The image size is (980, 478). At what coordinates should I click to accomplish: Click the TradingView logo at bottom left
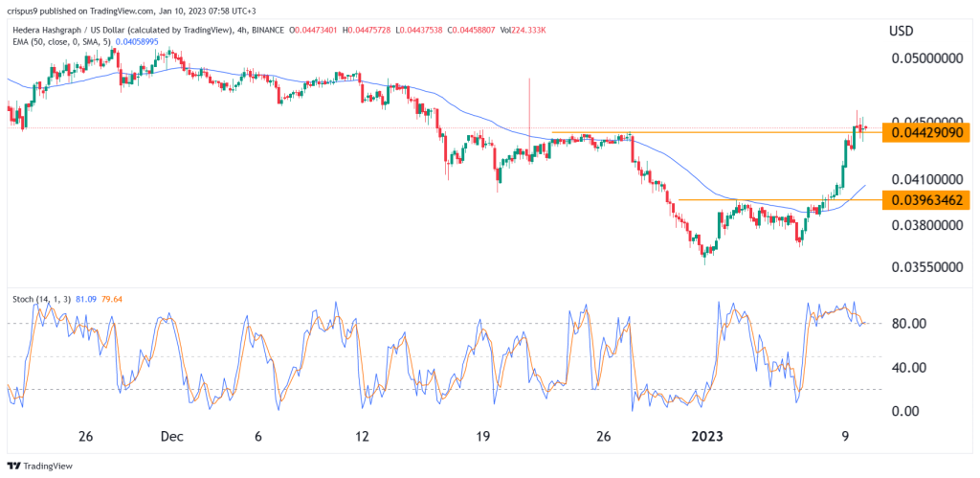click(39, 467)
